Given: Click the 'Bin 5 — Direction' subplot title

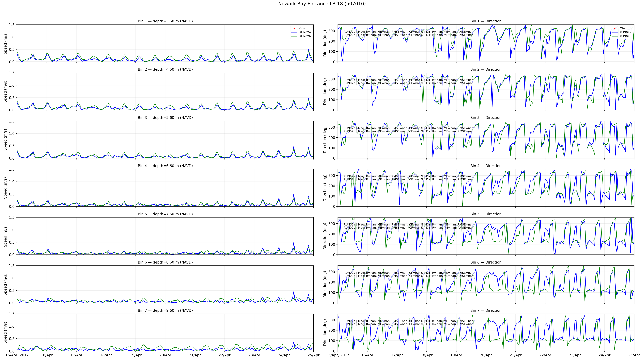Looking at the screenshot, I should click(x=486, y=214).
